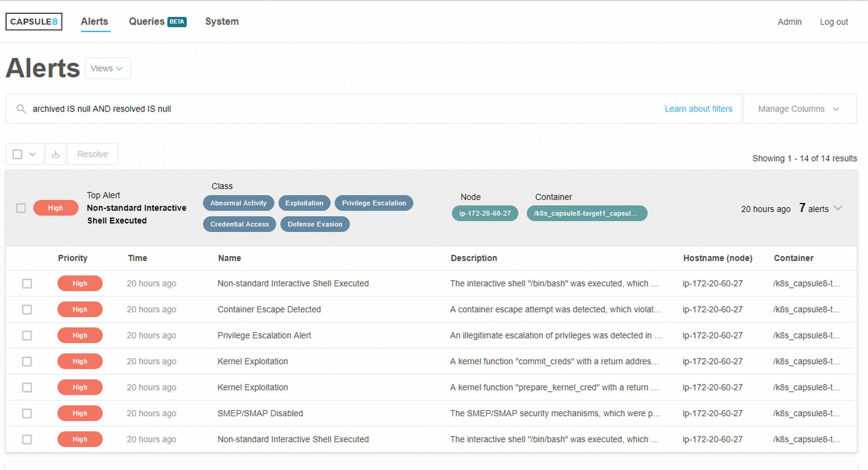This screenshot has height=470, width=868.
Task: Click the Credential Access class tag
Action: tap(239, 224)
